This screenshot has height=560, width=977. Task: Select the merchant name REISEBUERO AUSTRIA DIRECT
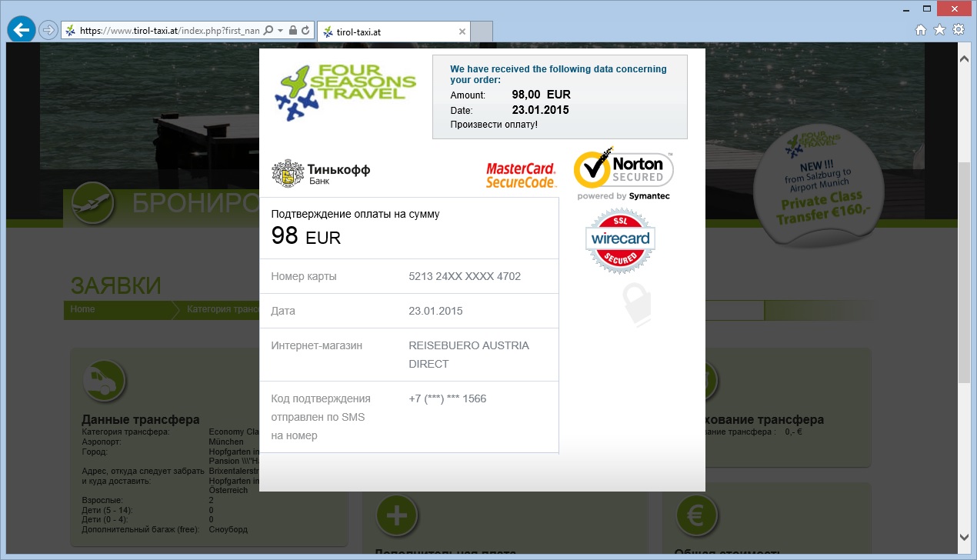point(469,355)
